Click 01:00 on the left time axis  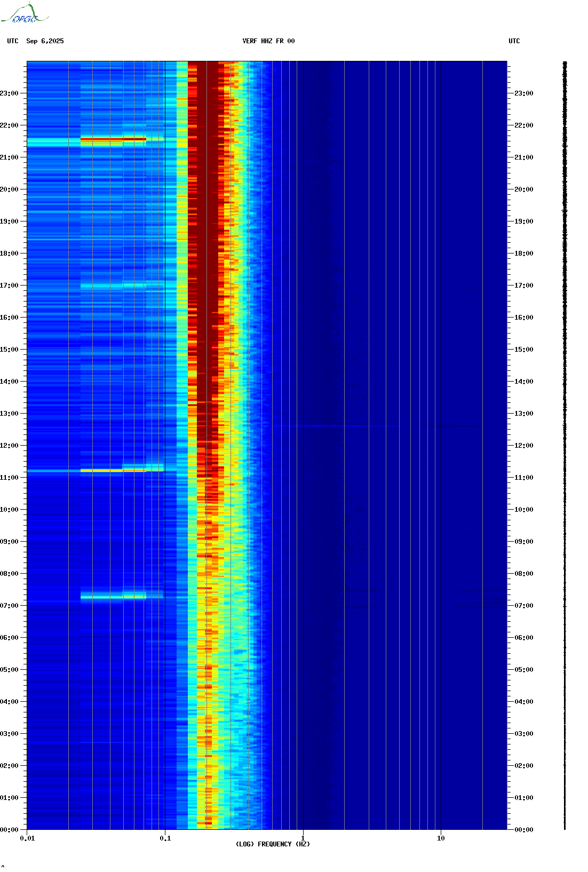(x=9, y=798)
